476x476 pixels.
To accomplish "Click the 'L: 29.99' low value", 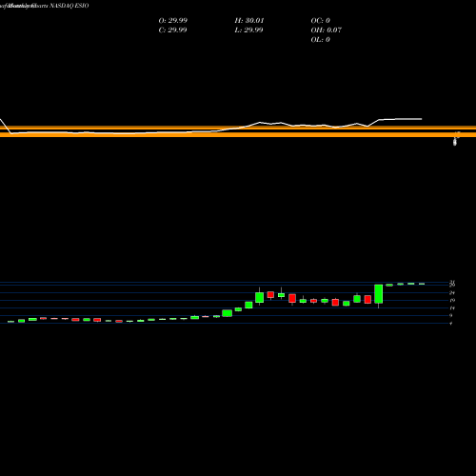I will point(248,30).
